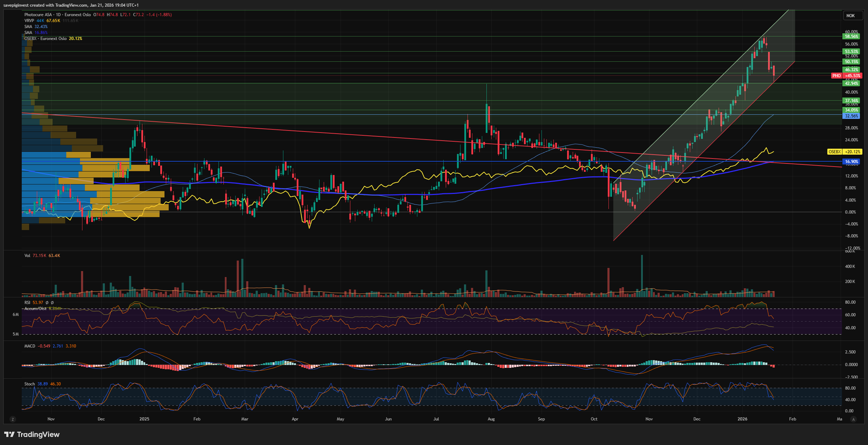Screen dimensions: 868x445
Task: Select the first SMA 32.43% legend
Action: click(x=28, y=27)
